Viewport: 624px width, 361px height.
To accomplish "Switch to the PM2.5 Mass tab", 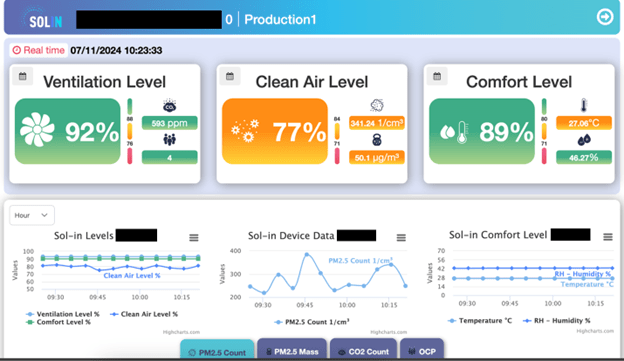I will click(x=292, y=349).
